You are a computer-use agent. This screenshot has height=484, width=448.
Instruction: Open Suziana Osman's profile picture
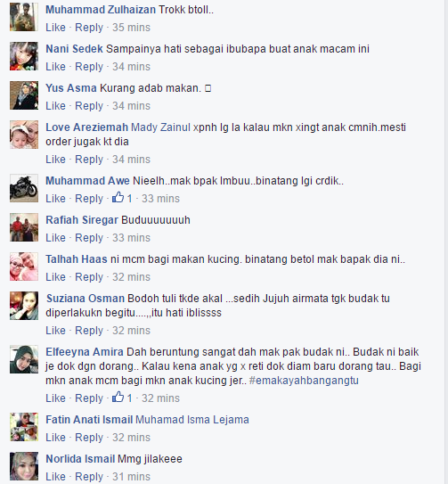24,306
